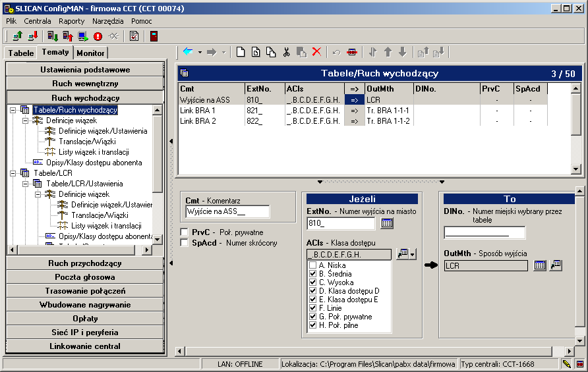Click the pencil icon in status bar
This screenshot has height=372, width=588.
[566, 363]
